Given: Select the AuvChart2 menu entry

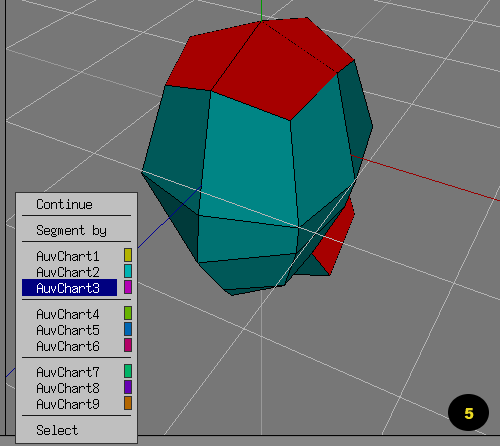Looking at the screenshot, I should 69,272.
